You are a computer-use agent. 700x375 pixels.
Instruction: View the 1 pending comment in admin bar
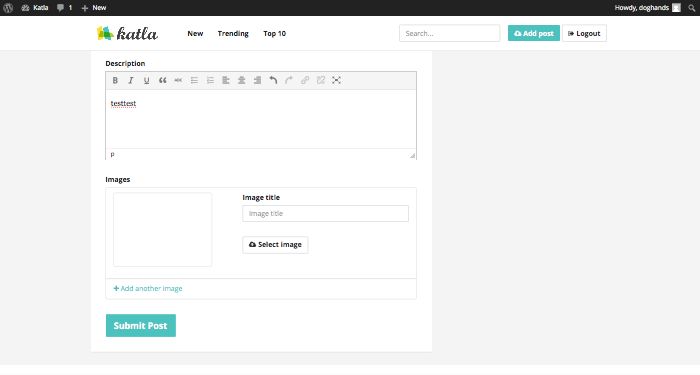64,8
